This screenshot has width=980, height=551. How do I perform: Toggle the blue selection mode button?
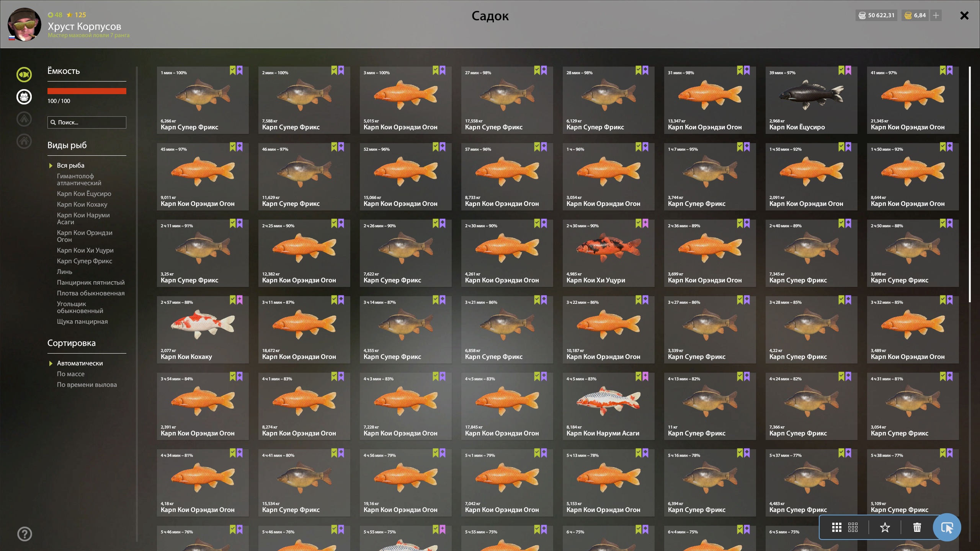(947, 527)
